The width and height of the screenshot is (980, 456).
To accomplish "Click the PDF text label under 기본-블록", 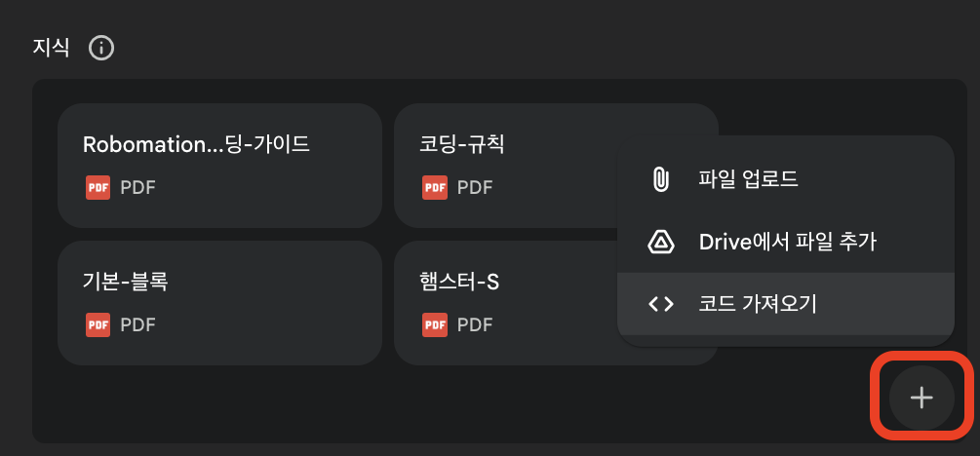I will click(x=137, y=323).
